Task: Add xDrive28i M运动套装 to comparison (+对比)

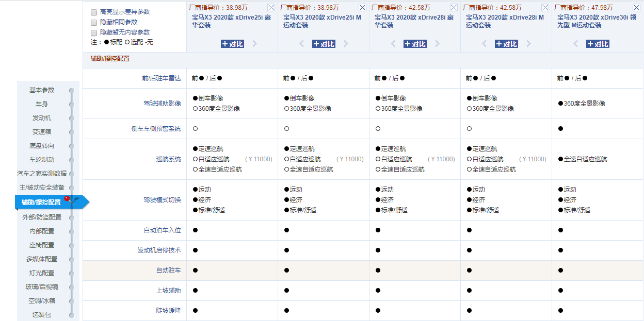Action: [x=506, y=44]
